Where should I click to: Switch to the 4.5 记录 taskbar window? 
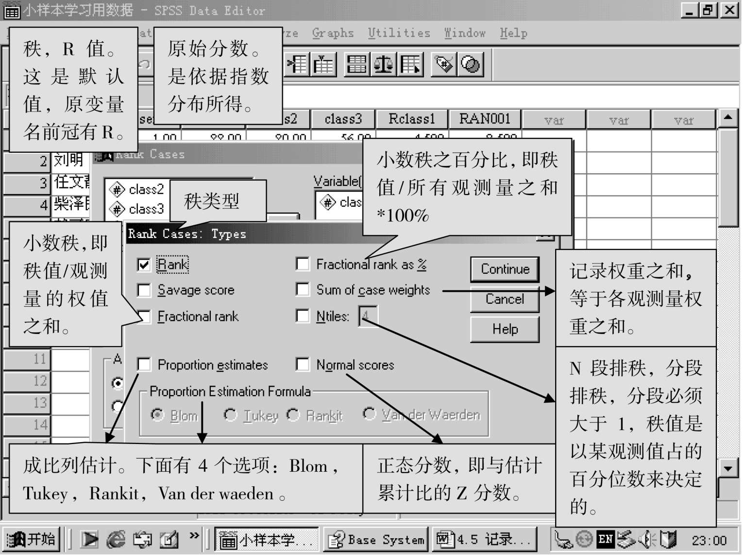coord(485,540)
